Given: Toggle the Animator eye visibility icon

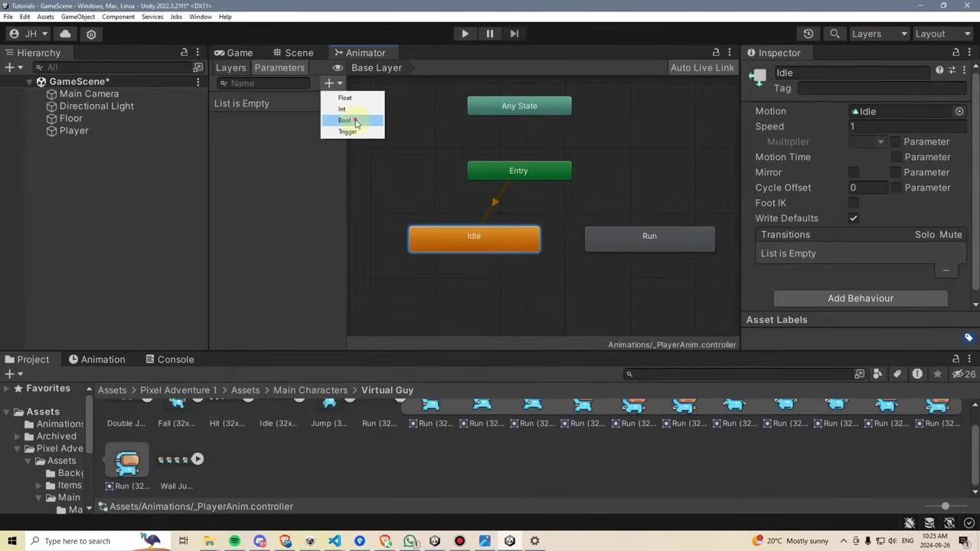Looking at the screenshot, I should tap(338, 67).
